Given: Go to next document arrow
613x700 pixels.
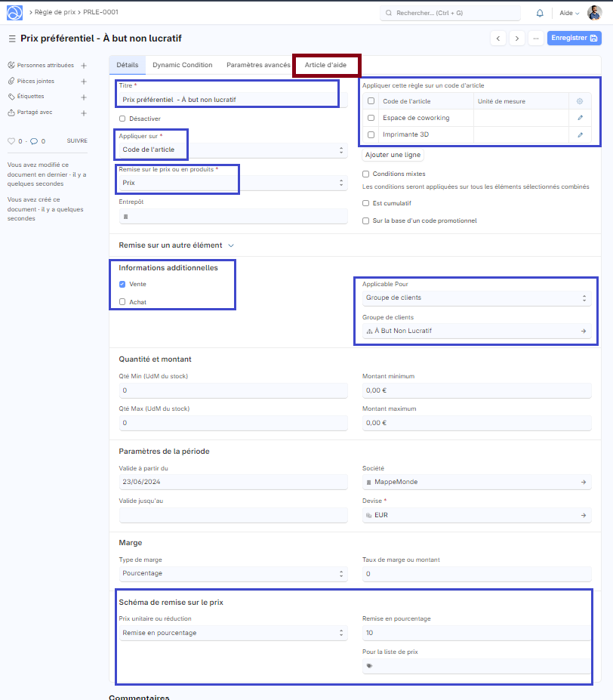Looking at the screenshot, I should tap(517, 39).
